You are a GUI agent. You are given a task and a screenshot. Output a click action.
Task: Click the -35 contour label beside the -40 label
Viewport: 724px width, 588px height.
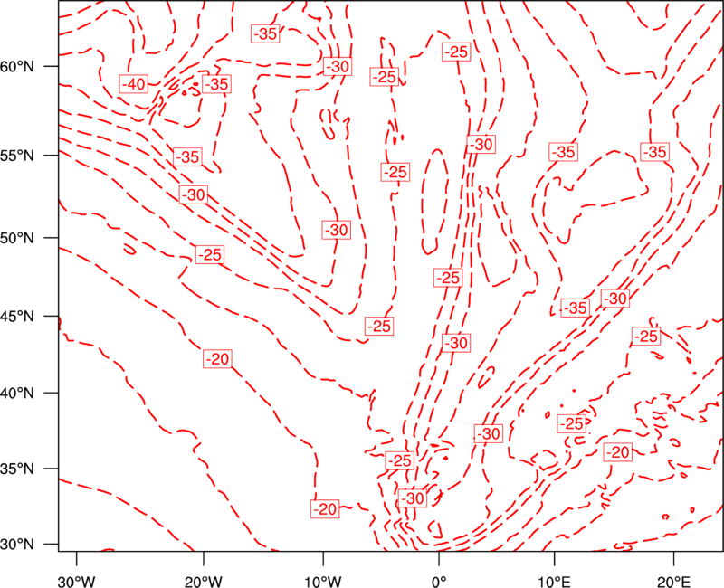coord(216,84)
